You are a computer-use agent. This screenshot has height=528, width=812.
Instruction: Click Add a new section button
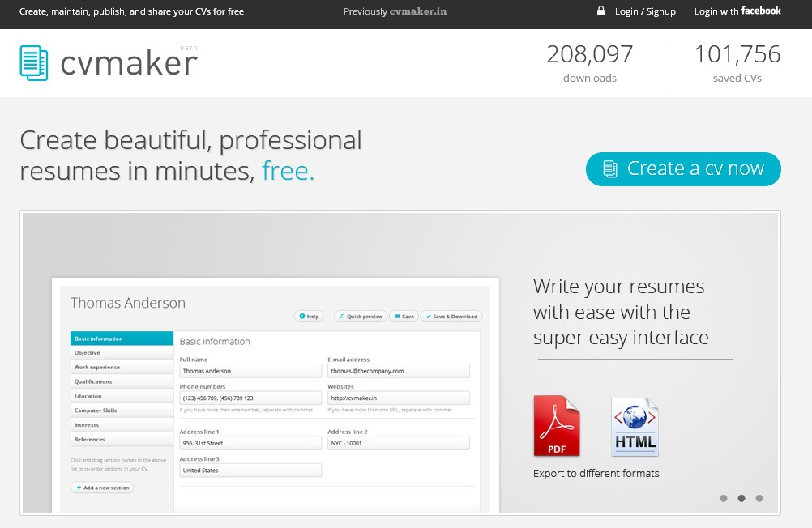[102, 488]
